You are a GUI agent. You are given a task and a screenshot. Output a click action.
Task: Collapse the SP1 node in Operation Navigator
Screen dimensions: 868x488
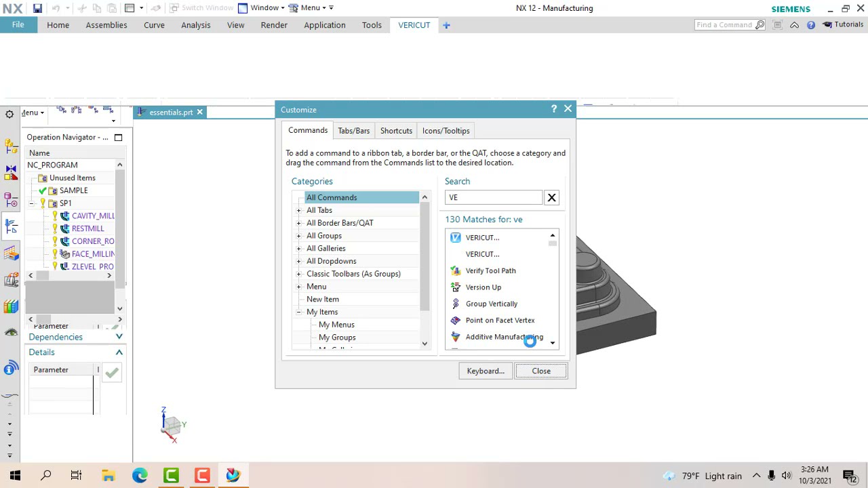[x=31, y=203]
